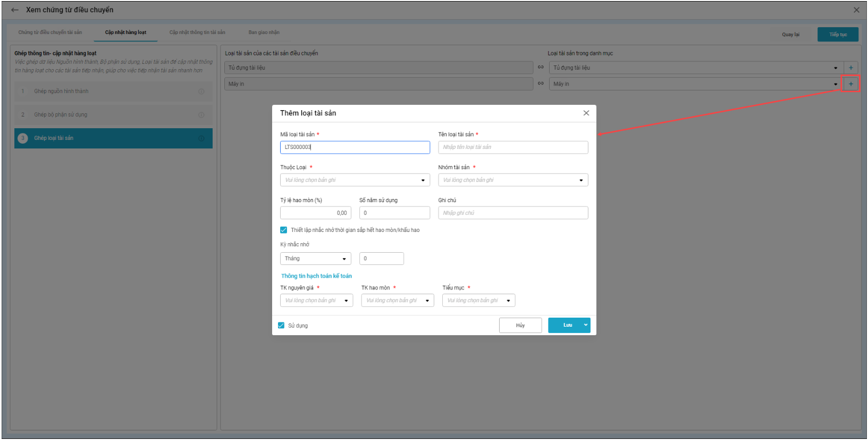
Task: Open the TK nguyên giá dropdown
Action: click(317, 301)
